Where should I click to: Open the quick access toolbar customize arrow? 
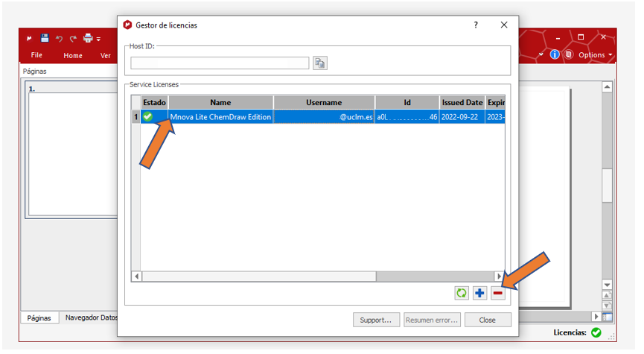[x=98, y=39]
